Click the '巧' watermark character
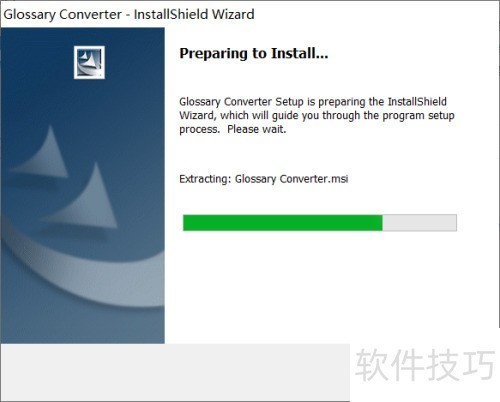The image size is (500, 402). pyautogui.click(x=480, y=365)
